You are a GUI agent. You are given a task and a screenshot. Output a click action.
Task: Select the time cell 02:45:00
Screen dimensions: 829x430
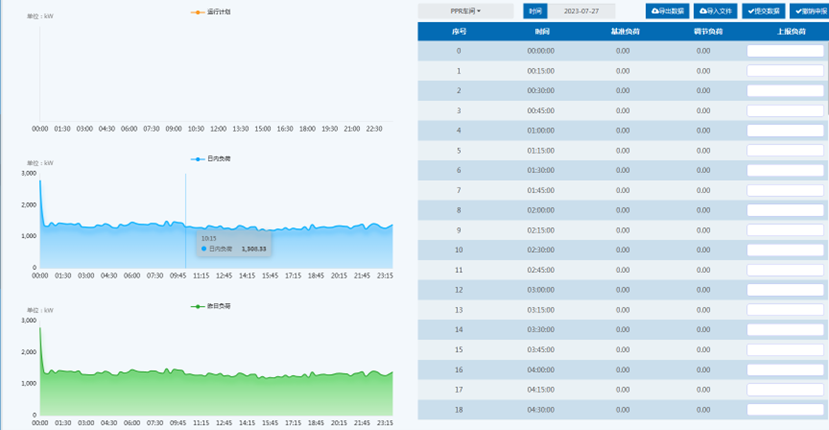[541, 270]
